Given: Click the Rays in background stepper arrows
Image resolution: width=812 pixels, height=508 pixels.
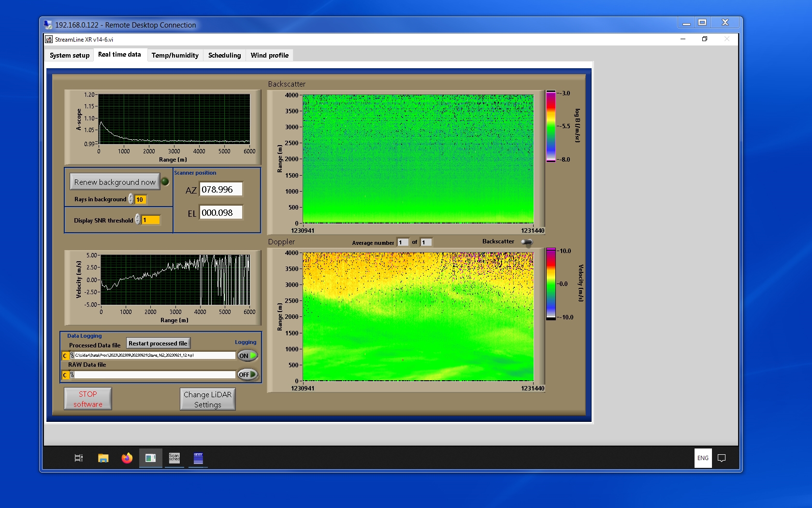Looking at the screenshot, I should (x=130, y=199).
